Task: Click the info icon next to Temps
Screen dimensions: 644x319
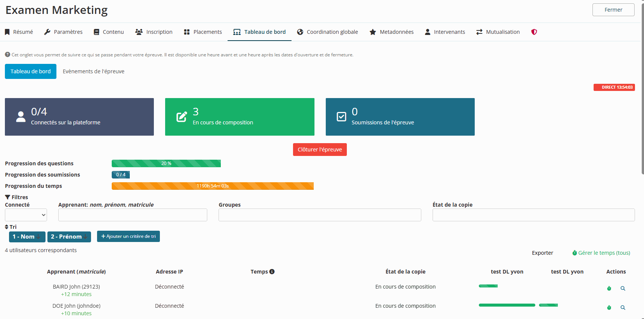Action: point(272,272)
